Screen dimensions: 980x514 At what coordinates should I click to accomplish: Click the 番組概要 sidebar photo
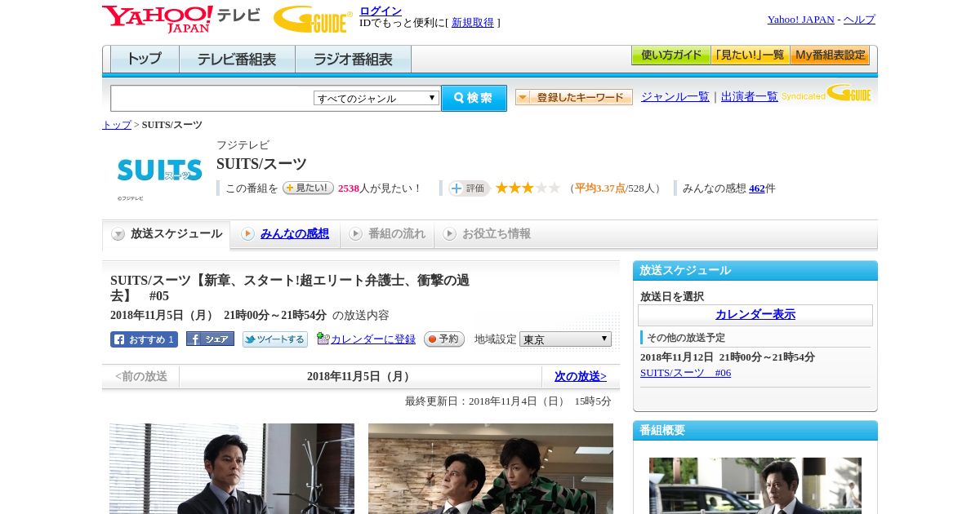[x=755, y=485]
